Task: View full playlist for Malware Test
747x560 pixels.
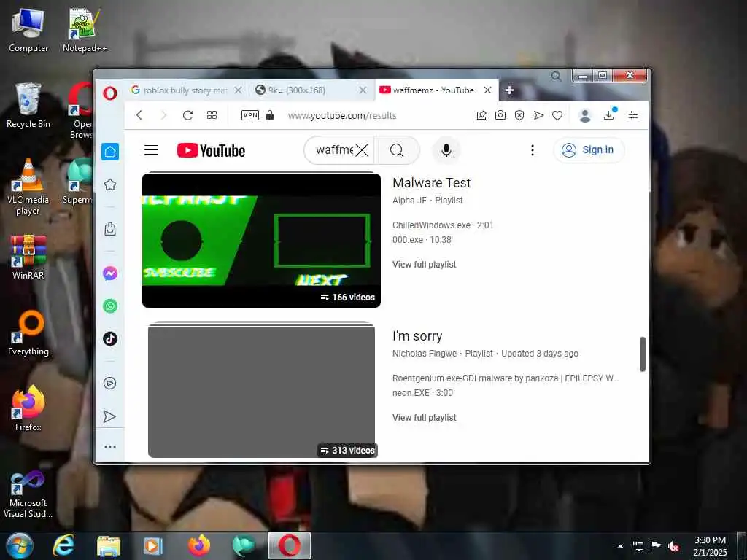Action: pyautogui.click(x=425, y=264)
